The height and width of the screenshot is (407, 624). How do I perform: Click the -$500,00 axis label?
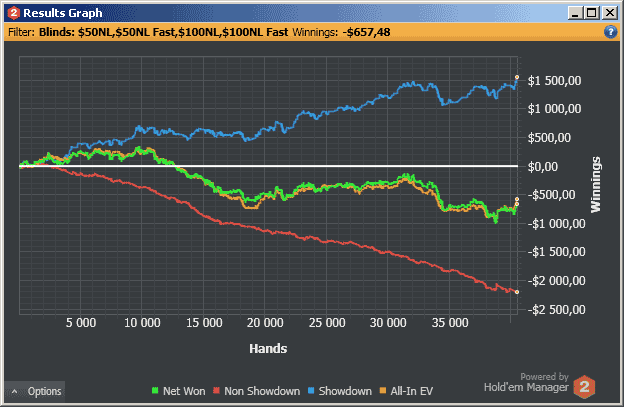click(551, 195)
